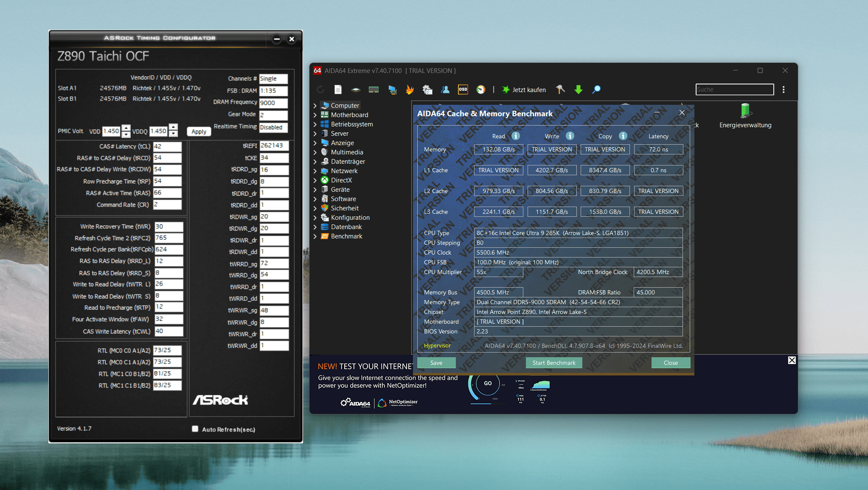Expand the Computer tree node
This screenshot has width=868, height=490.
coord(315,106)
